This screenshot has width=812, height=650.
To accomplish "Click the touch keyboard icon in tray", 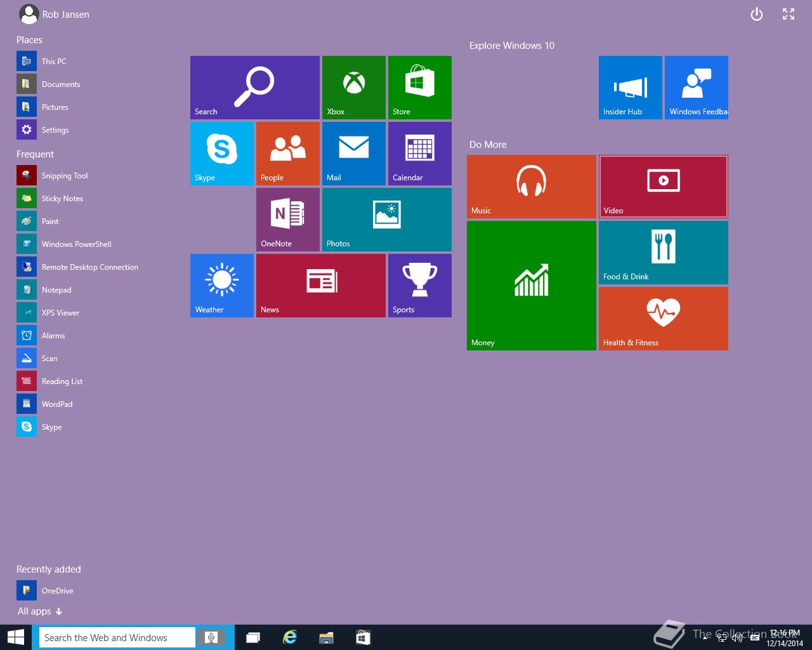I will click(x=754, y=638).
